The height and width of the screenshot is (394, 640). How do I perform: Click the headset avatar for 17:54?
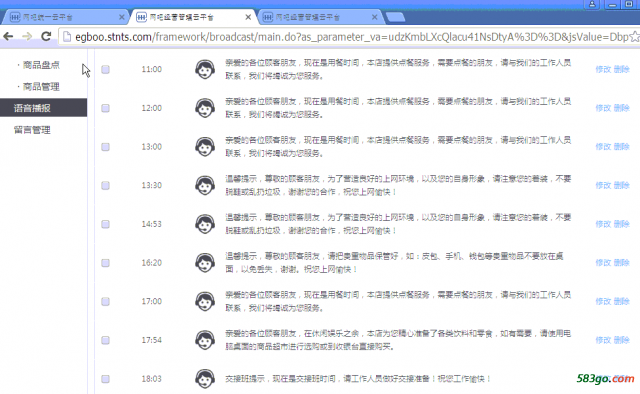(205, 340)
